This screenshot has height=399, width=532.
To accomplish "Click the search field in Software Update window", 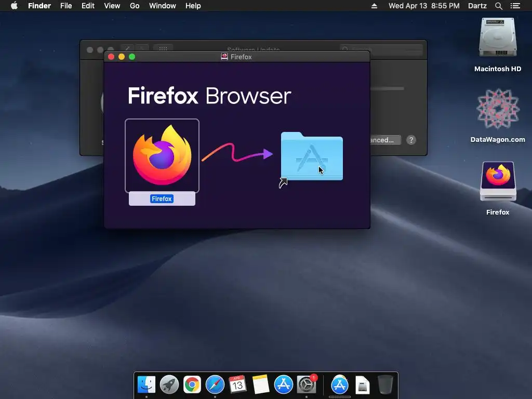I will click(x=381, y=49).
